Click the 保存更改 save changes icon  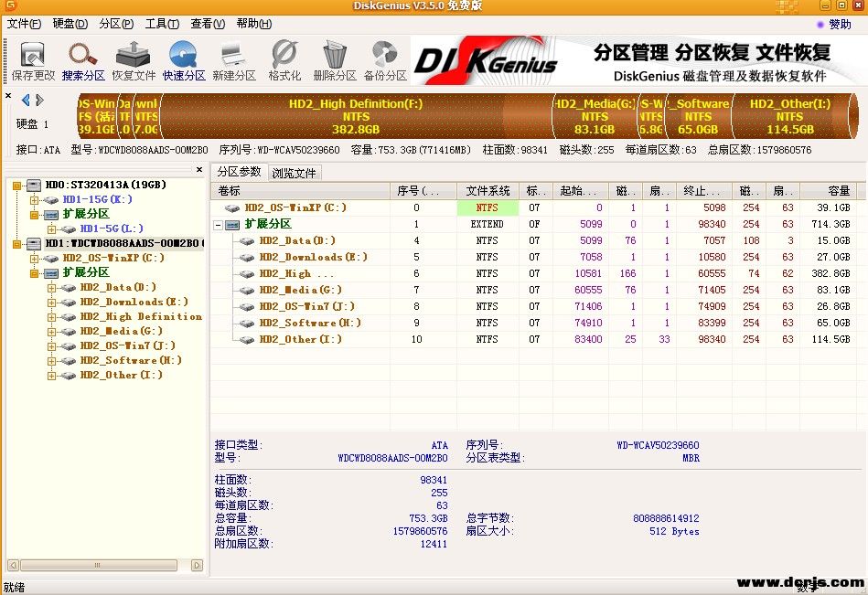[x=33, y=60]
